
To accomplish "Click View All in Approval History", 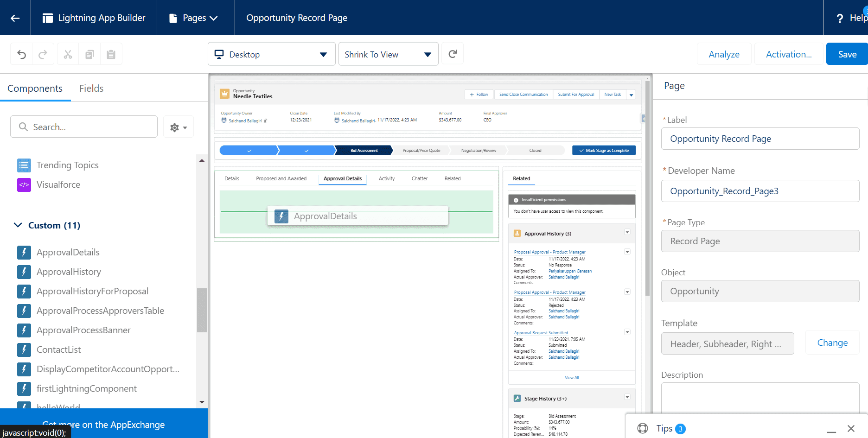I will pos(572,378).
